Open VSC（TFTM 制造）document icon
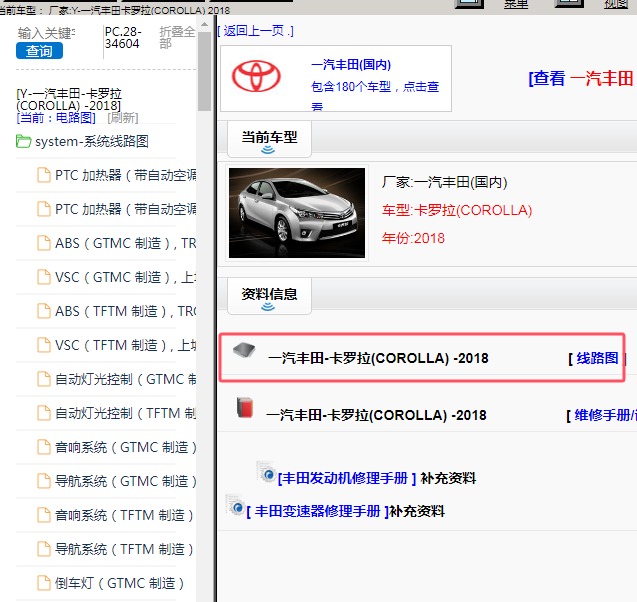This screenshot has height=602, width=637. click(44, 345)
